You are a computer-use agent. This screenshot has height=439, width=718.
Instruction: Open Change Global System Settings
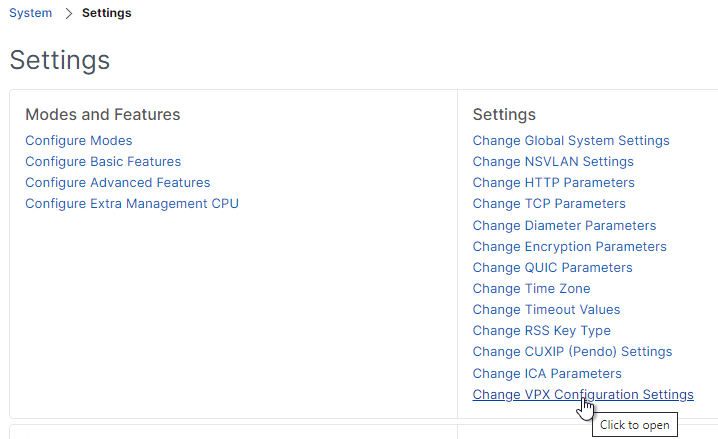571,141
